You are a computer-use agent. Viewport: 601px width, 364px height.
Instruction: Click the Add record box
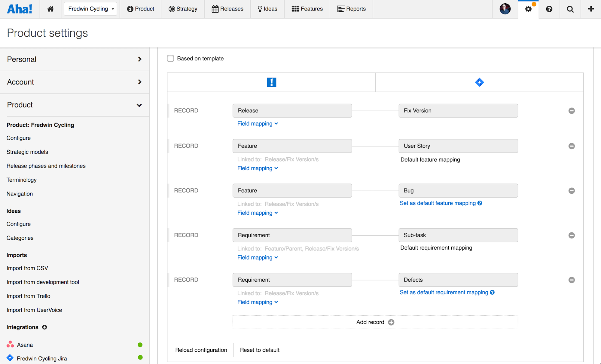point(375,322)
